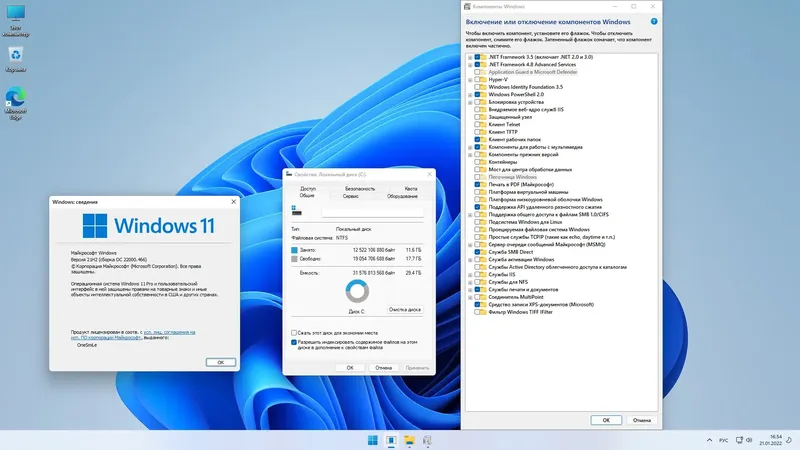
Task: Open the Start menu on taskbar
Action: [373, 440]
